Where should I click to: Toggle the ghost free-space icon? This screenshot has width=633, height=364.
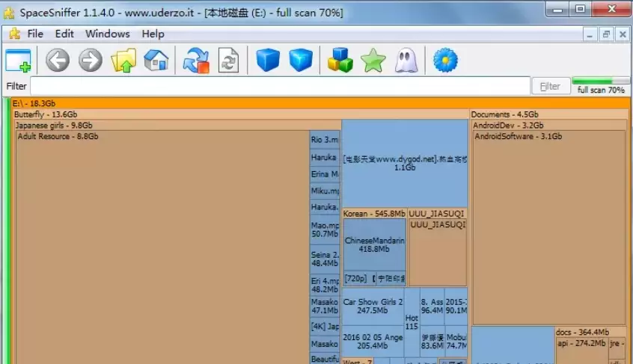pyautogui.click(x=406, y=61)
